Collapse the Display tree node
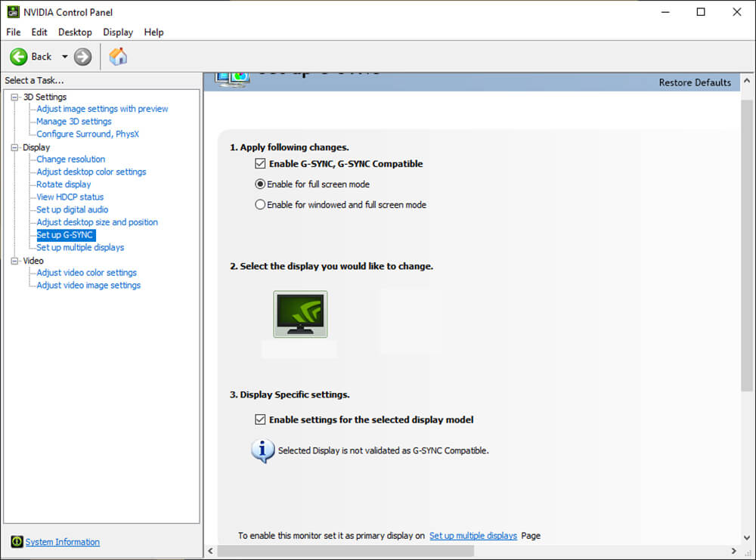756x560 pixels. (x=14, y=147)
